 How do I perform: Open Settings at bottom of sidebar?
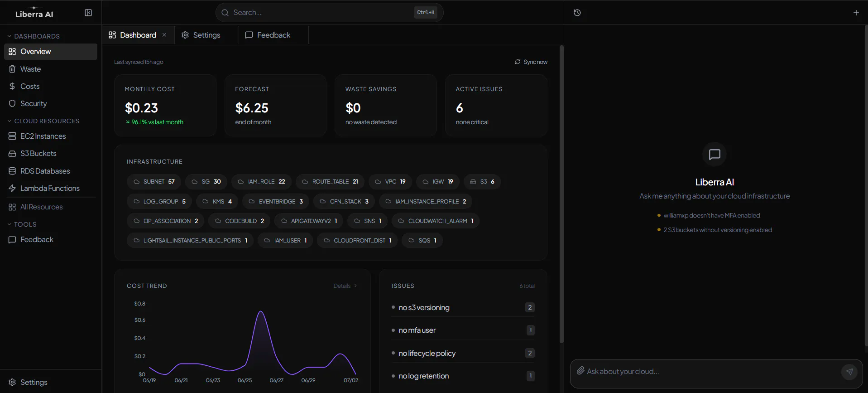click(x=51, y=382)
